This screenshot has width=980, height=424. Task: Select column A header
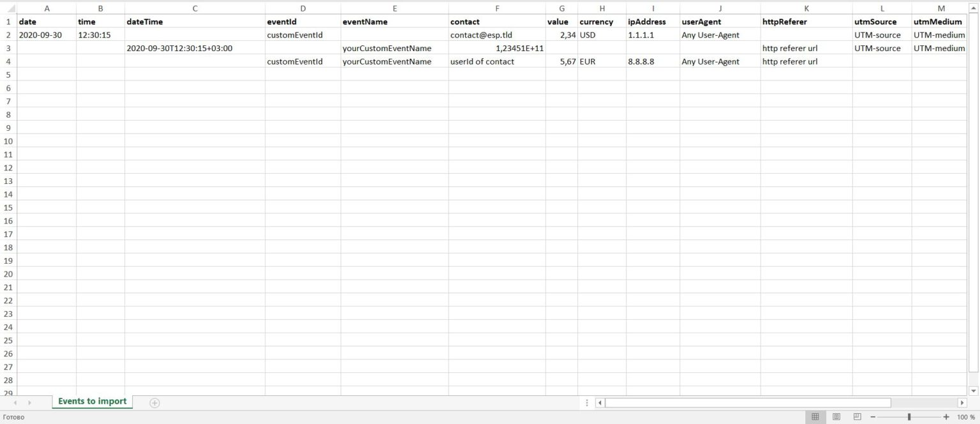[x=47, y=8]
